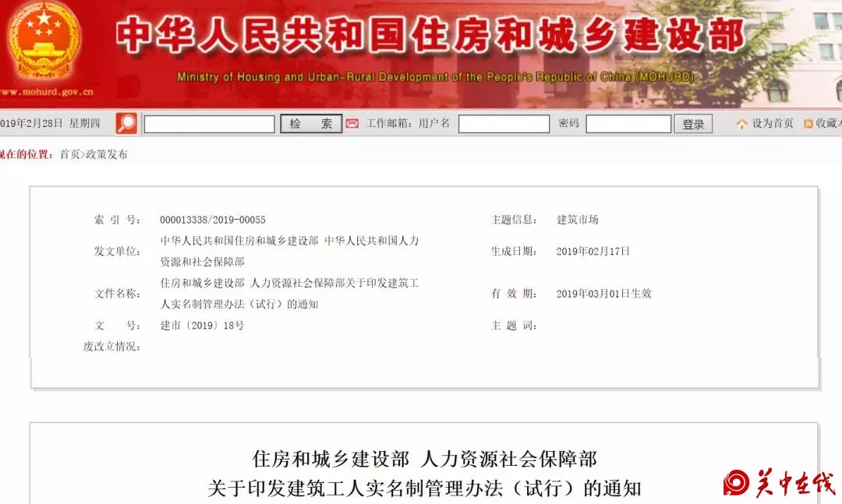
Task: Click the national emblem logo
Action: pyautogui.click(x=44, y=41)
